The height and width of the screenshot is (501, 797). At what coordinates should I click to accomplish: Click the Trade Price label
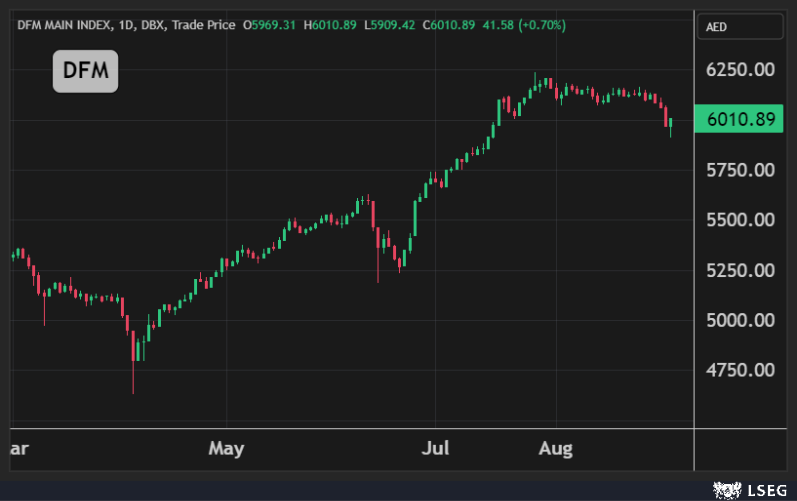coord(203,25)
